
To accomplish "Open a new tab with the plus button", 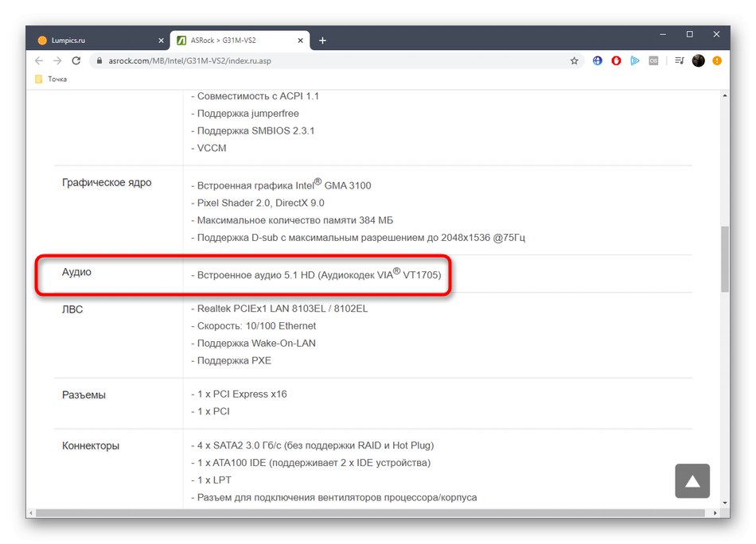I will (322, 41).
